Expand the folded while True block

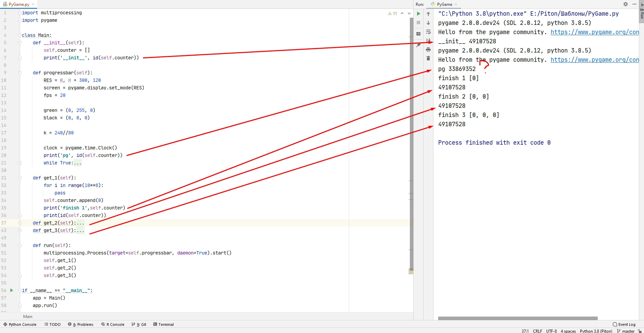20,163
